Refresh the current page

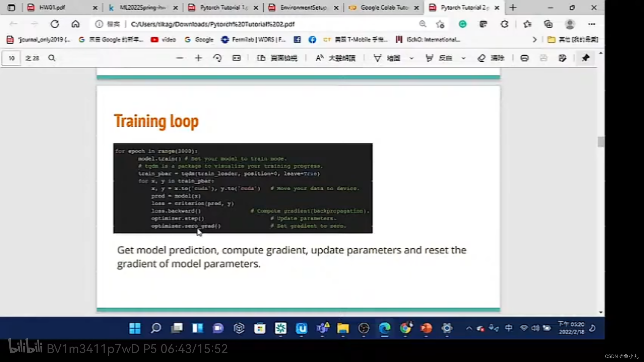click(x=55, y=24)
